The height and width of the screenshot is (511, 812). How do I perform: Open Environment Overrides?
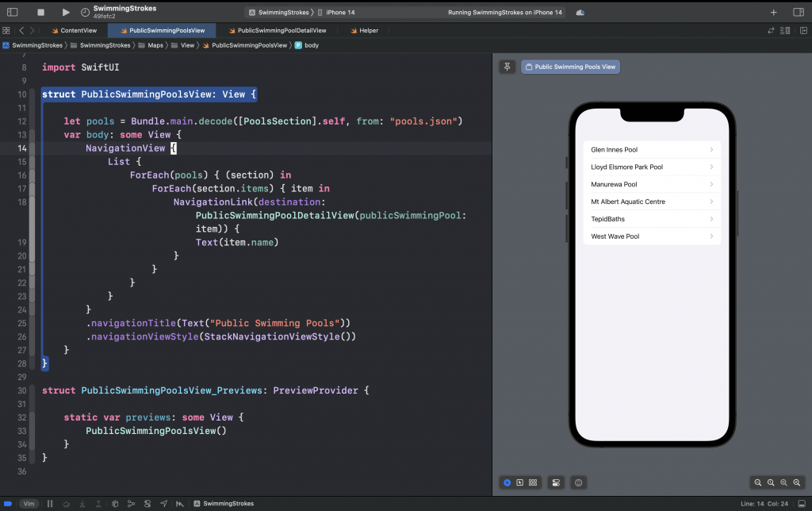coord(147,504)
